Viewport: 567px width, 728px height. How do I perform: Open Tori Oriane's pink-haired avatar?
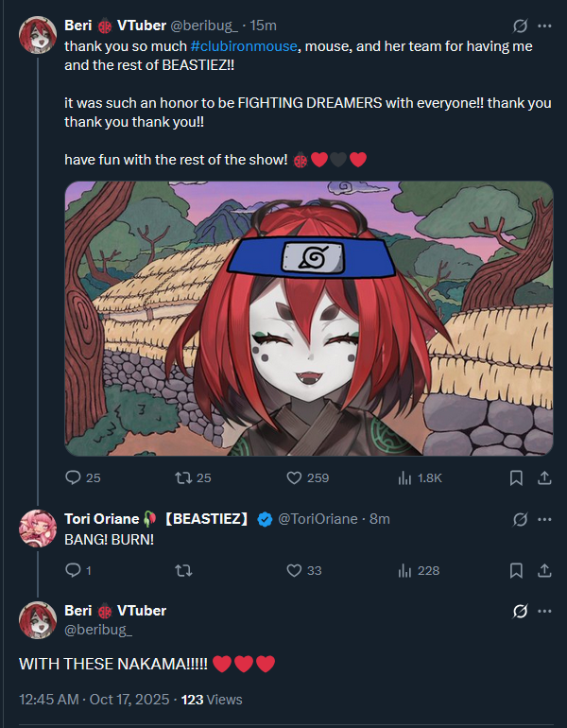pos(38,529)
